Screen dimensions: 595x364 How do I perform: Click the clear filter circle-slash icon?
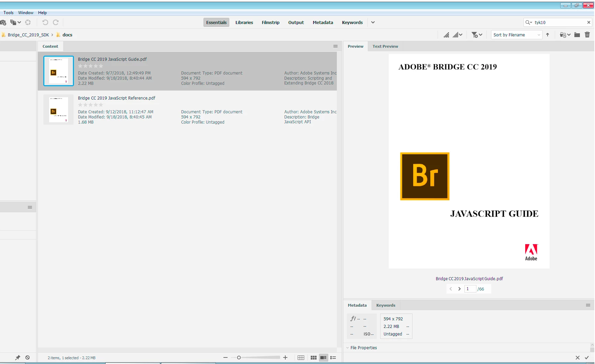click(x=27, y=357)
